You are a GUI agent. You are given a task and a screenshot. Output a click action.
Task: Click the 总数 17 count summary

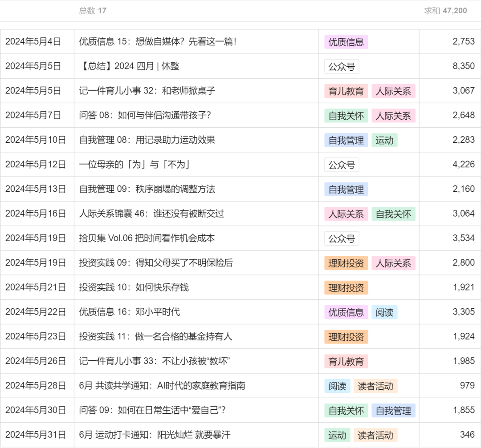click(x=93, y=11)
